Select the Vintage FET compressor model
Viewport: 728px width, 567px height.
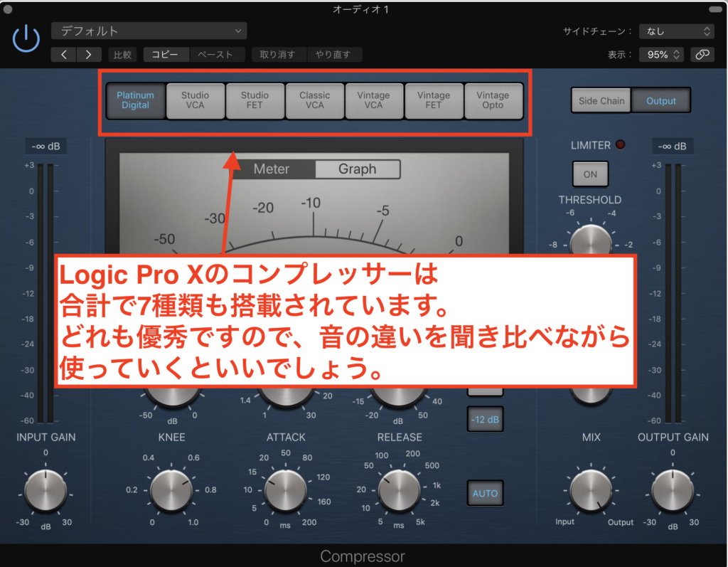pos(434,100)
